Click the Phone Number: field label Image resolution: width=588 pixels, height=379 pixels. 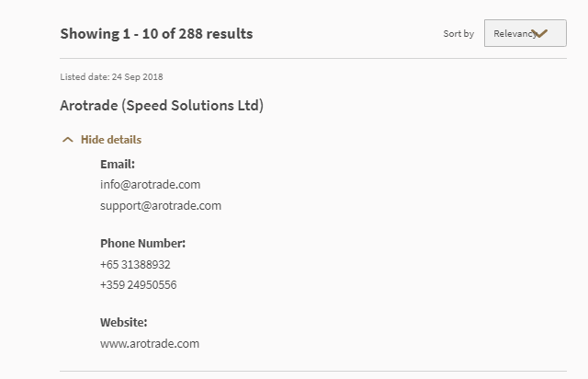click(142, 244)
